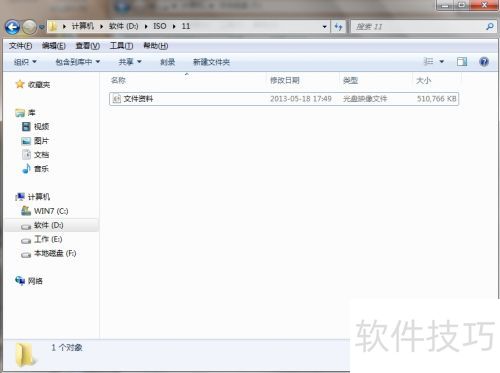Refresh the folder with refresh icon
This screenshot has height=373, width=500.
pyautogui.click(x=338, y=27)
